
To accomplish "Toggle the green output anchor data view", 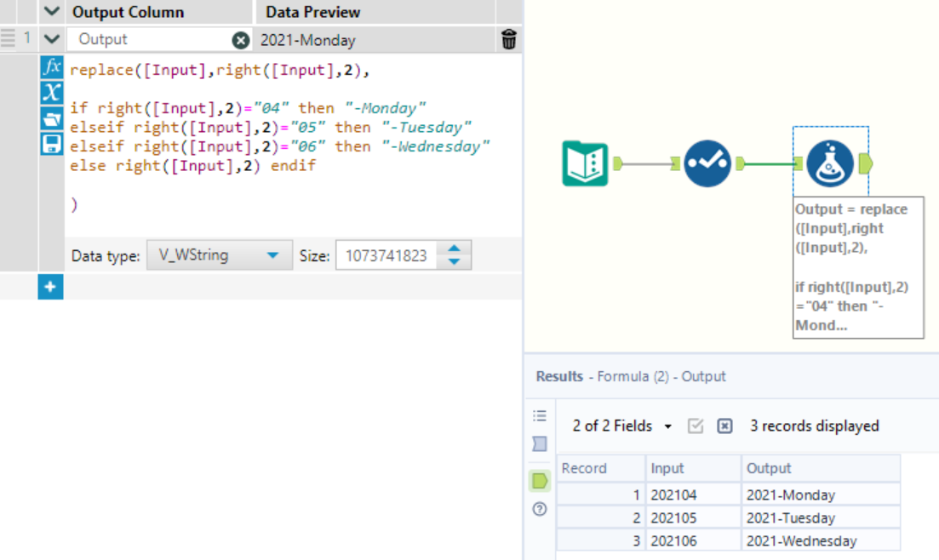I will point(539,481).
